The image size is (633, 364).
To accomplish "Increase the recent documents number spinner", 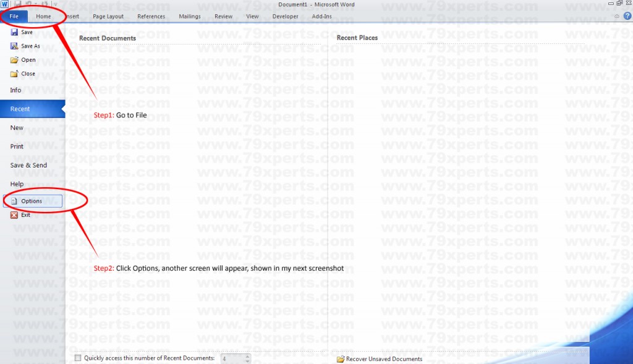I will click(x=247, y=356).
